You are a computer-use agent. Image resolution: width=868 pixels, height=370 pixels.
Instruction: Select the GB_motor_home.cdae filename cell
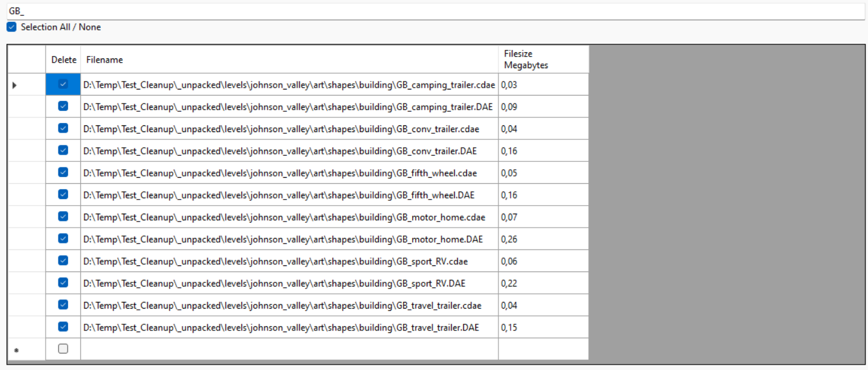[289, 217]
